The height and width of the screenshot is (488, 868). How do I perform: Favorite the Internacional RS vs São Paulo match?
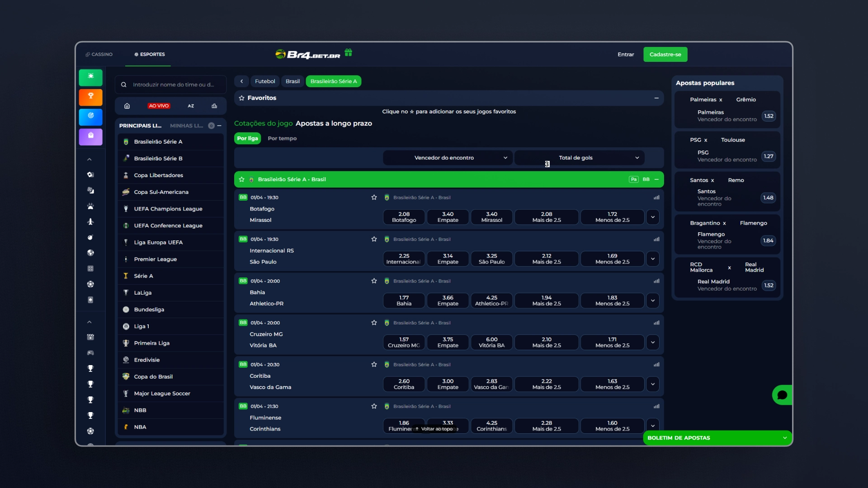click(x=374, y=239)
